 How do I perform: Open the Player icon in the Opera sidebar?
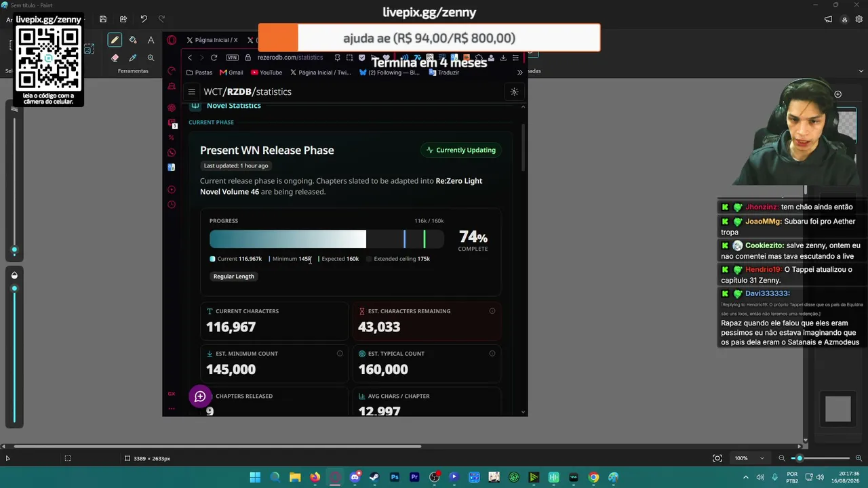coord(172,190)
